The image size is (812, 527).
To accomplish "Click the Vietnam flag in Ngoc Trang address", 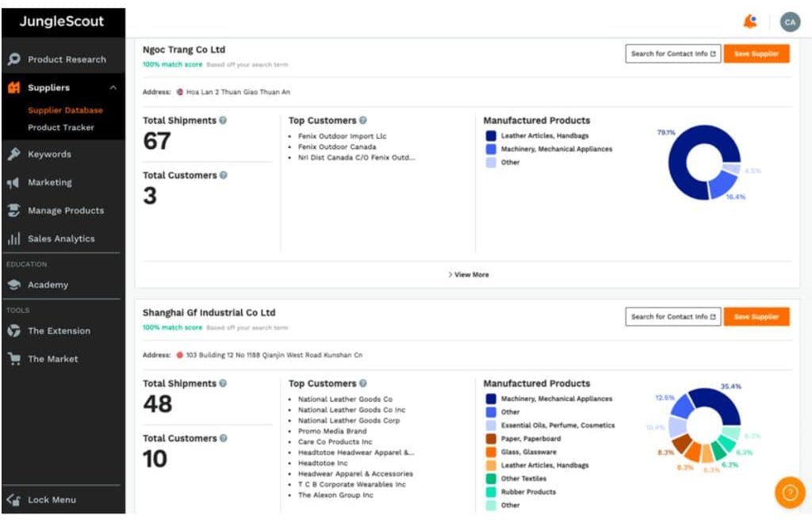I will tap(180, 92).
